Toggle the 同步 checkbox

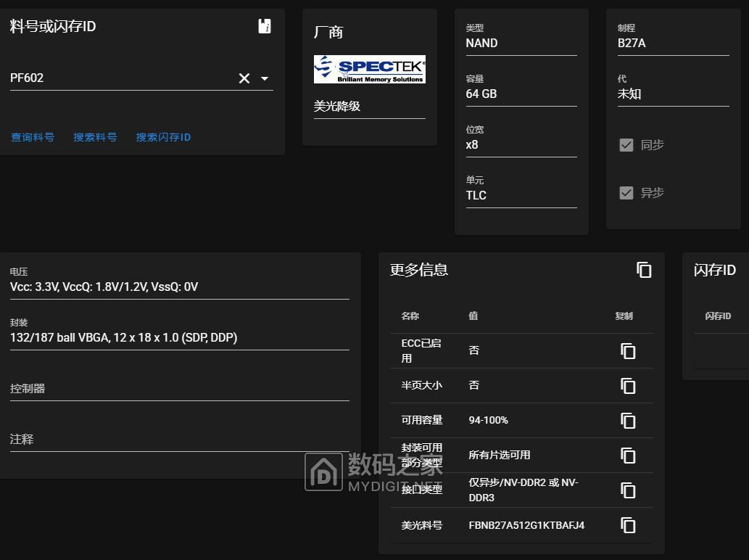point(626,145)
